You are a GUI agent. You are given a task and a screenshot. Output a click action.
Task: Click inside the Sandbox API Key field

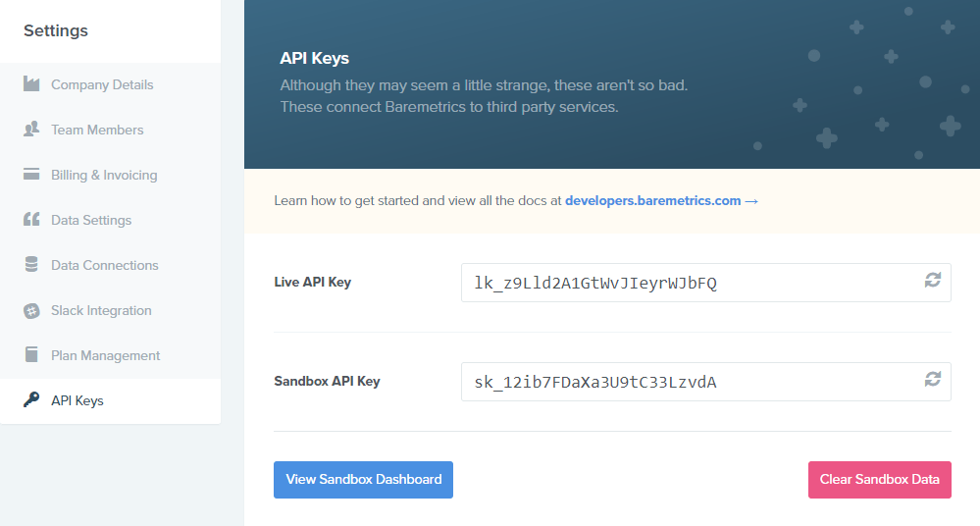pos(706,382)
